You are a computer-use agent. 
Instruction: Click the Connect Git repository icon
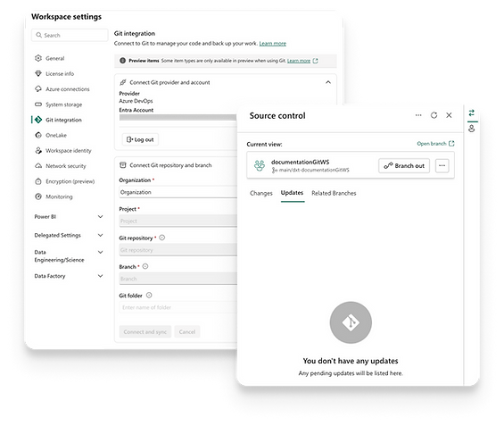pyautogui.click(x=123, y=165)
